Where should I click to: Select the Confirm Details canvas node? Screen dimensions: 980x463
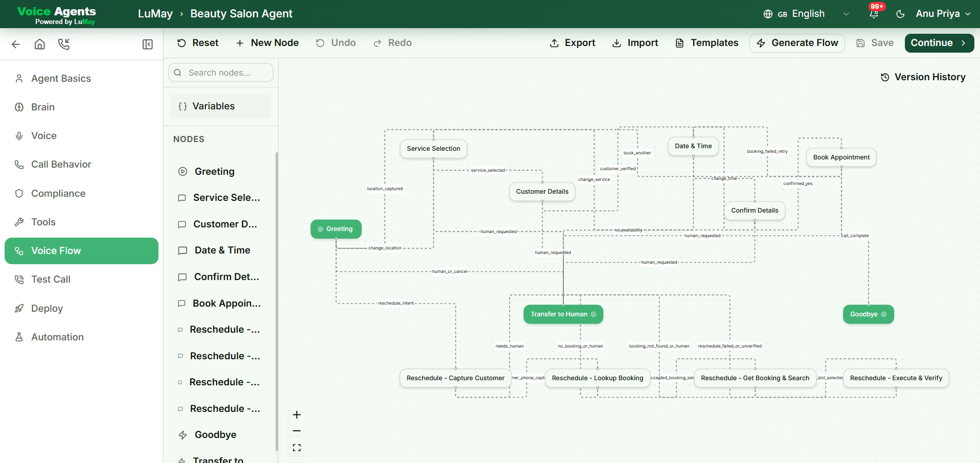(755, 211)
